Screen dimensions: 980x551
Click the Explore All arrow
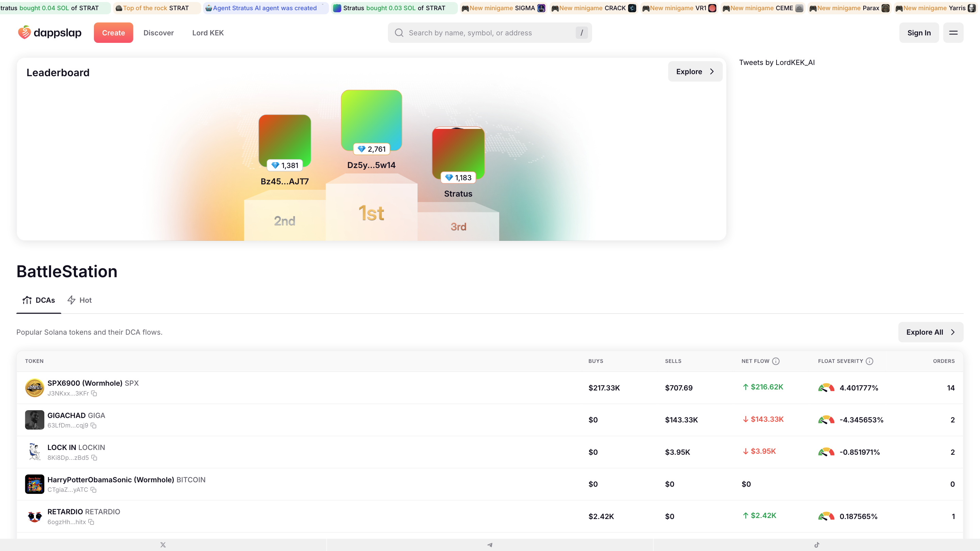pyautogui.click(x=953, y=332)
